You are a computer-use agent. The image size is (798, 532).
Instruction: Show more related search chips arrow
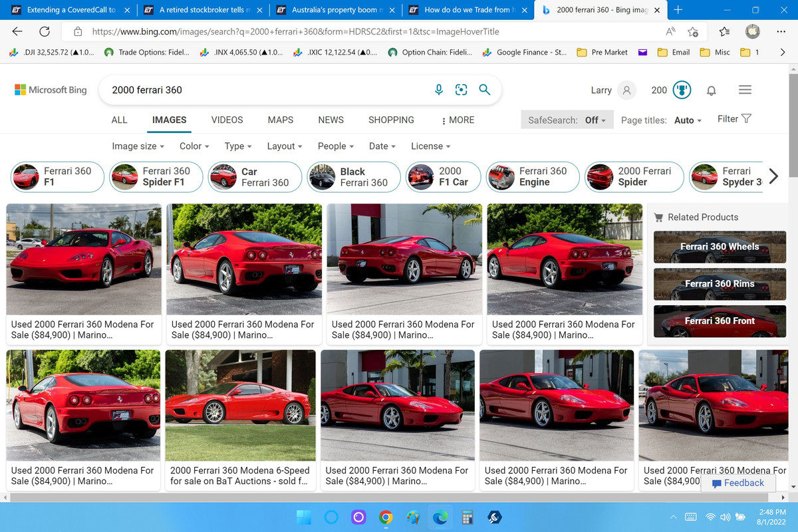click(773, 176)
